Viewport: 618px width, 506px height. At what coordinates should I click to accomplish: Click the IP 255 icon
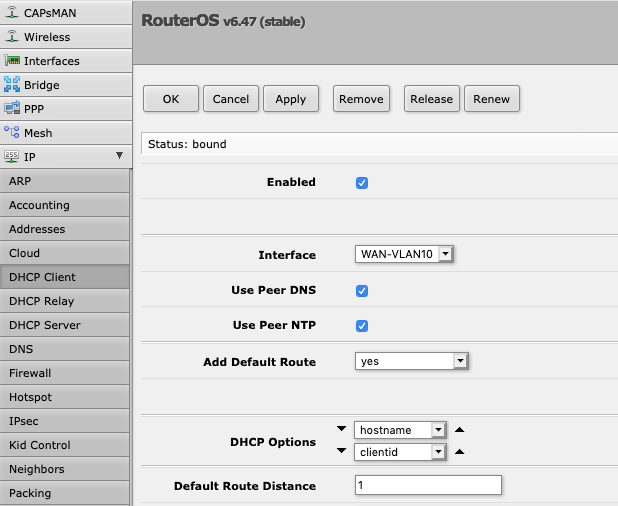pos(11,157)
